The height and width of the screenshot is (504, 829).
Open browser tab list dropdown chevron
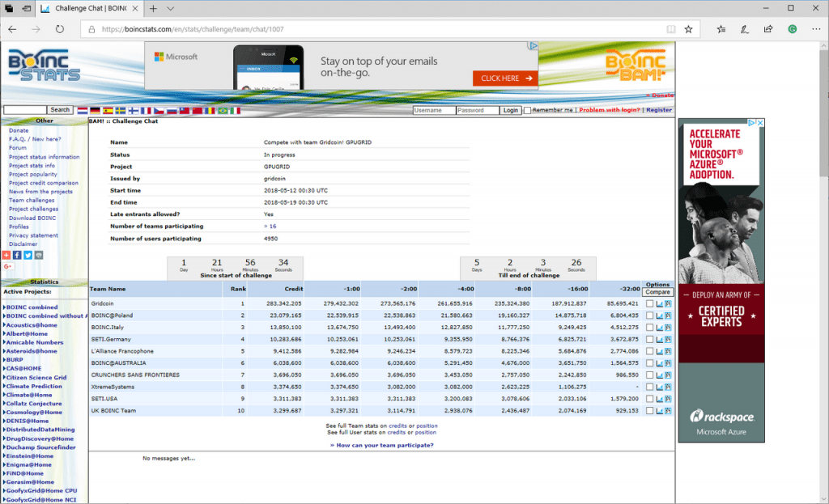[x=170, y=8]
